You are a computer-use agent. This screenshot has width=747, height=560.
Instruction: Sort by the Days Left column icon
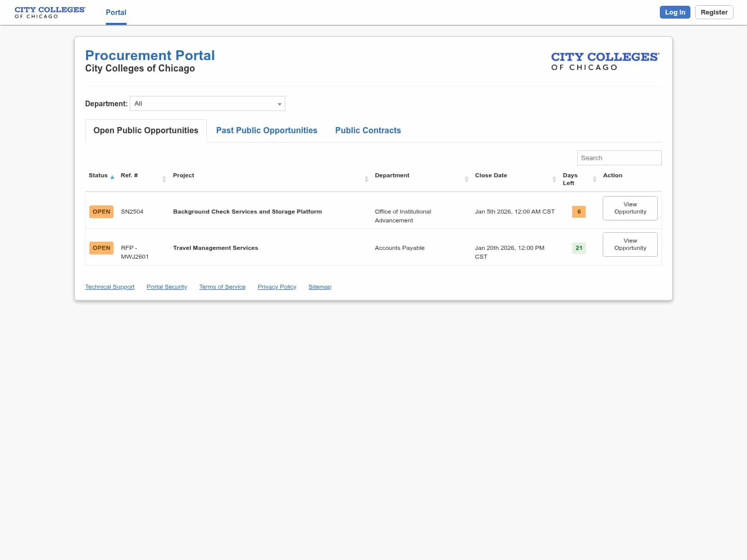pos(594,179)
